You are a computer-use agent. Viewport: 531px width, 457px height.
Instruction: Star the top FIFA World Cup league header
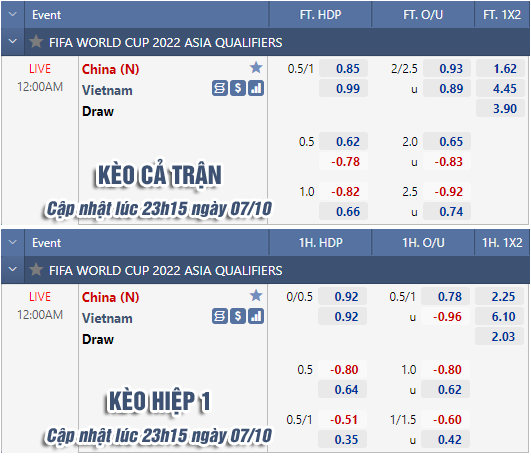tap(36, 42)
